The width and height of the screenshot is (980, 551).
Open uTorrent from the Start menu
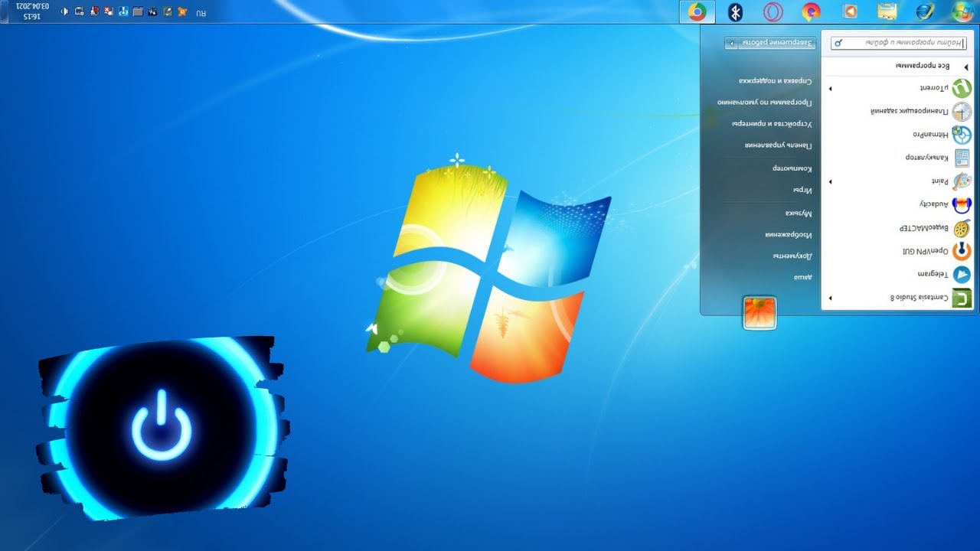(900, 89)
